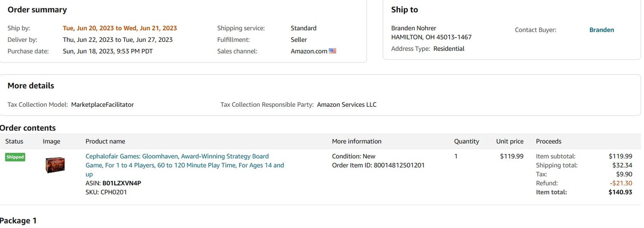Click the Unit price column header

coord(510,141)
